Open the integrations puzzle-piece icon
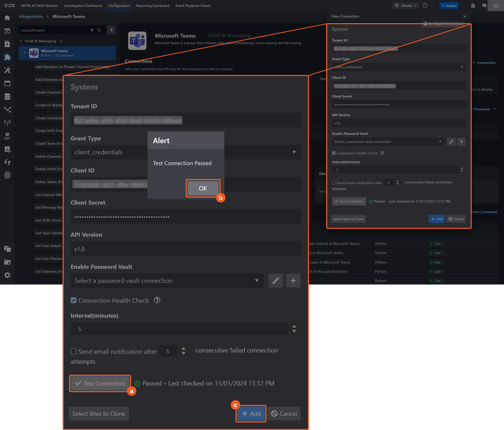This screenshot has height=430, width=504. click(x=7, y=57)
